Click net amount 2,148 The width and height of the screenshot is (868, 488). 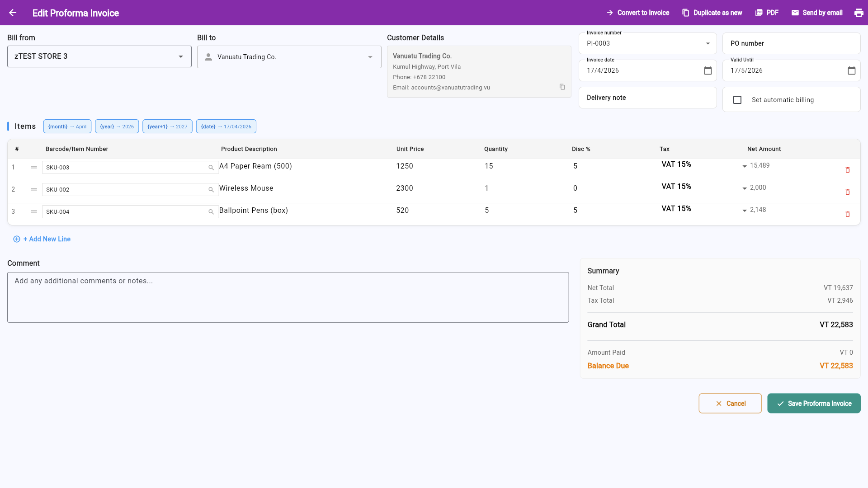pos(758,210)
